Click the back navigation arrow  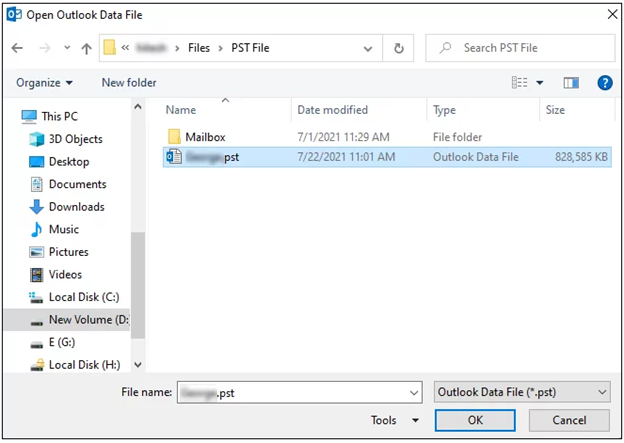tap(17, 48)
